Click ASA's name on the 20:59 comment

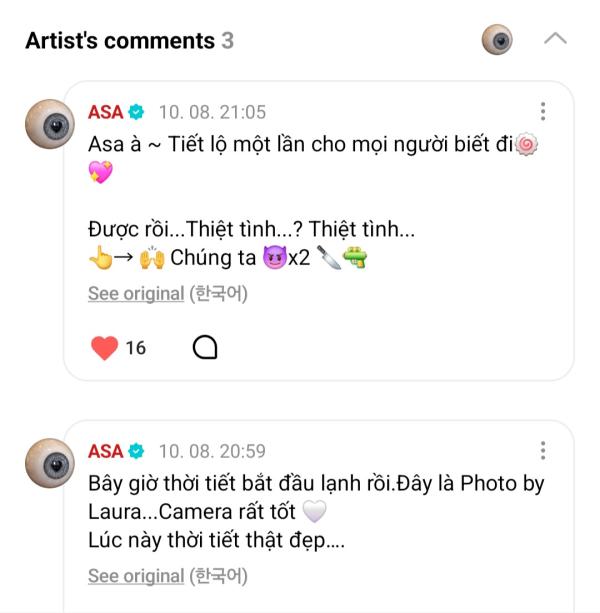point(105,451)
